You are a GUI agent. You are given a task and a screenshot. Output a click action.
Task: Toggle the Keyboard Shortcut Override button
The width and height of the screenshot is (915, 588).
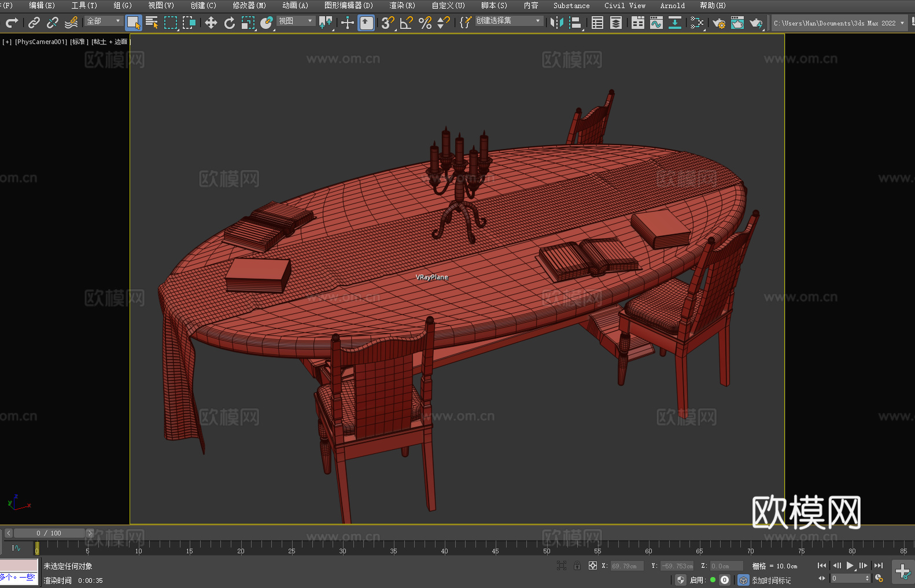(366, 23)
